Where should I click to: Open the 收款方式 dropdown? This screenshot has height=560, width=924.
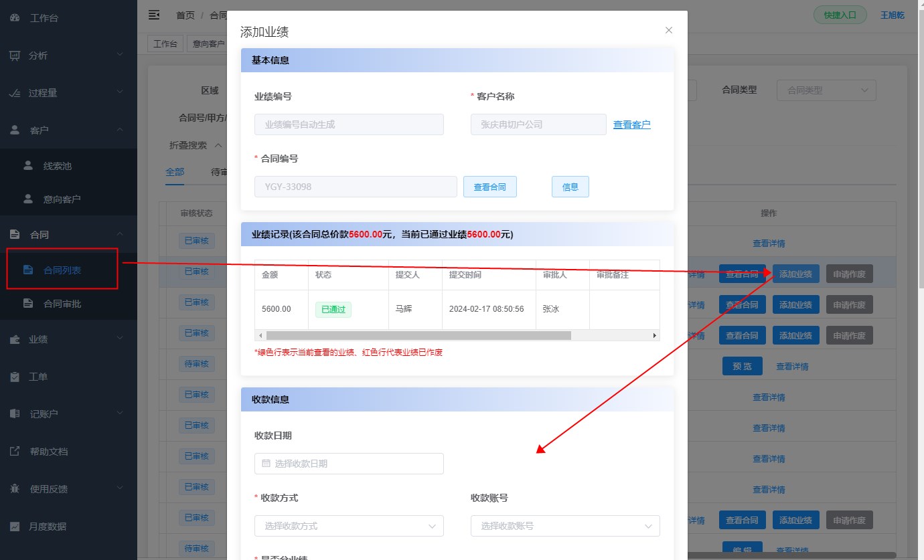(x=349, y=526)
